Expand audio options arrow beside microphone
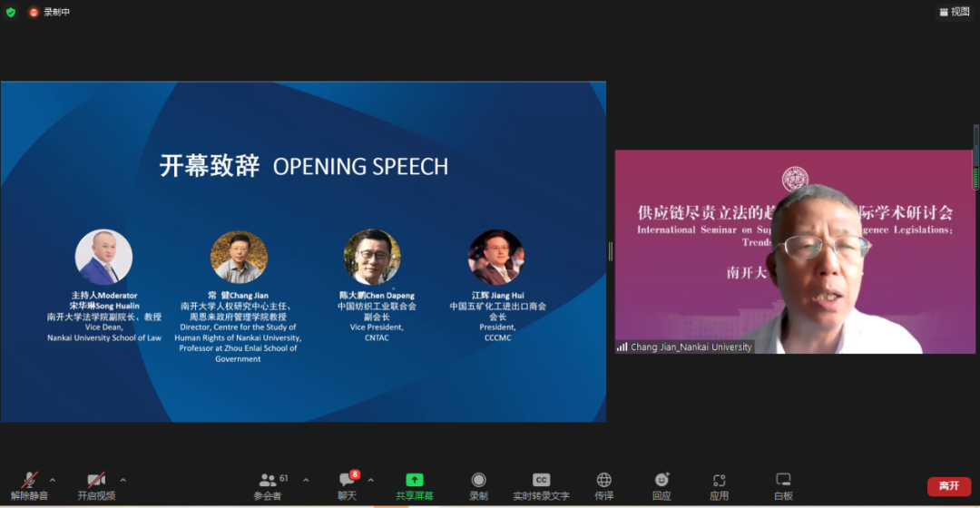The image size is (980, 508). pyautogui.click(x=53, y=480)
